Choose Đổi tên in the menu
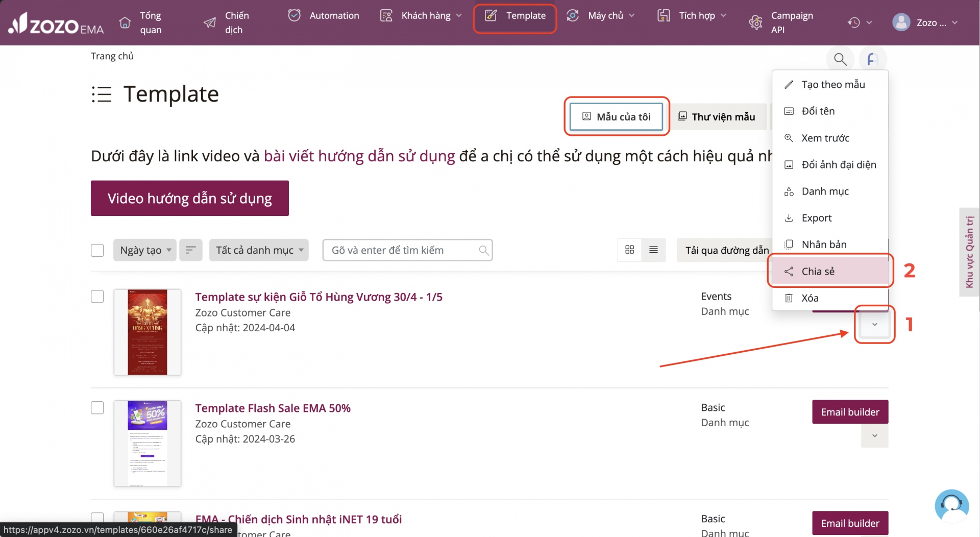 pyautogui.click(x=830, y=111)
